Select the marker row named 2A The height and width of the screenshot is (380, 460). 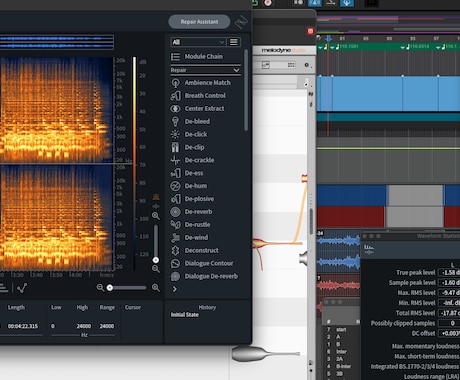click(x=342, y=359)
